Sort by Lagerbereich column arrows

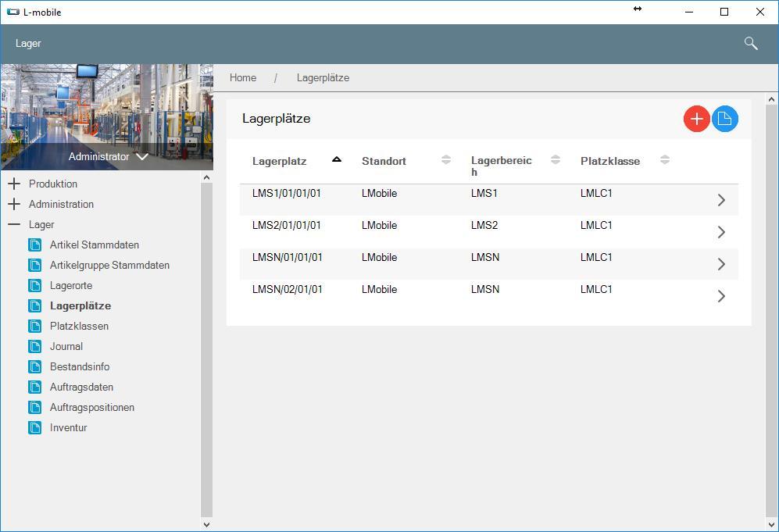[x=556, y=159]
